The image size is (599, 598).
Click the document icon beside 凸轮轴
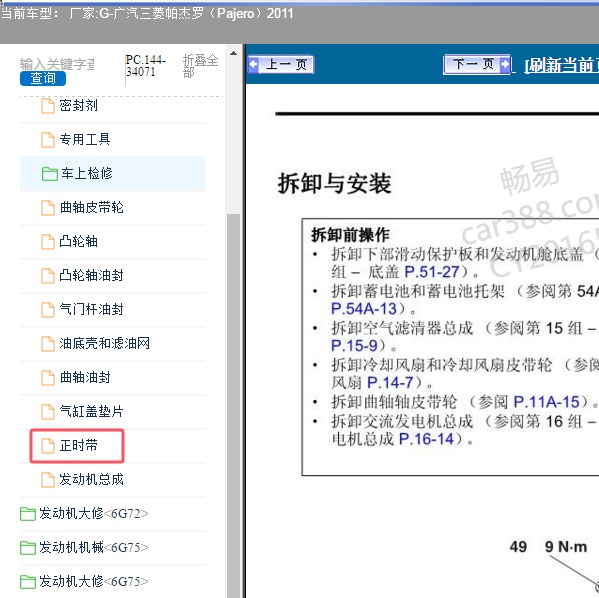[x=48, y=242]
